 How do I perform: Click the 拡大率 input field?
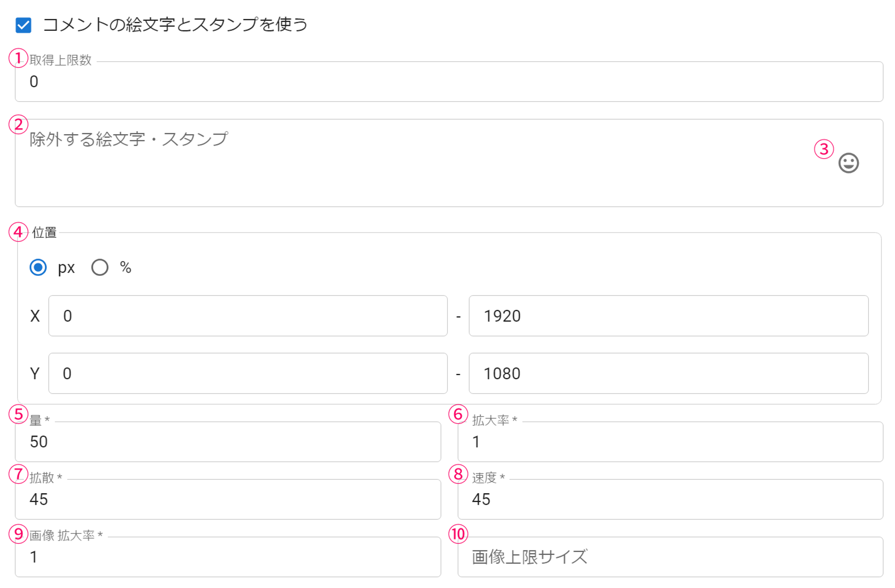[x=670, y=442]
